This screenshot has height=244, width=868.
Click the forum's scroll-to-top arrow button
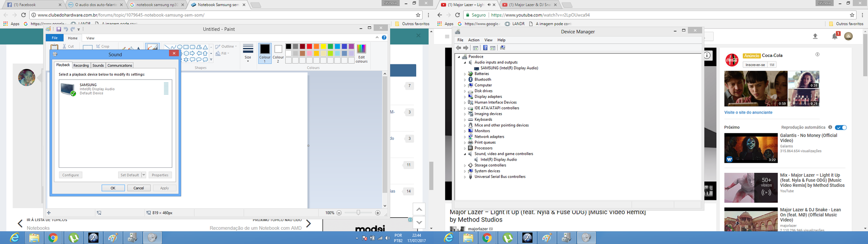click(x=419, y=209)
